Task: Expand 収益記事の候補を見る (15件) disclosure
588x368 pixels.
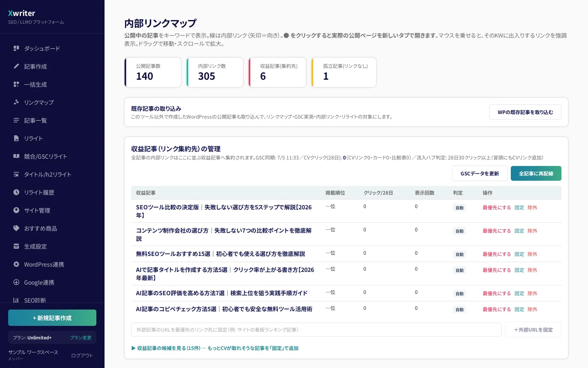Action: tap(215, 348)
